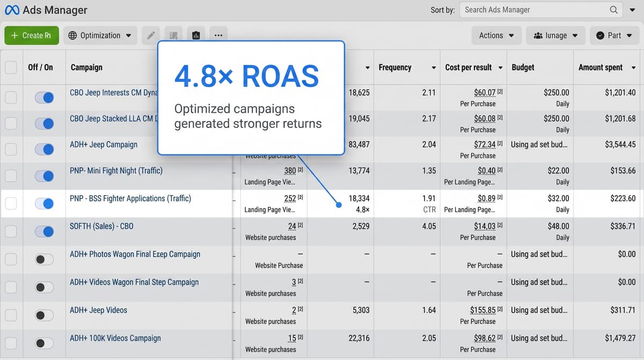Turn off PNP - BSS Fighter Applications toggle
The height and width of the screenshot is (360, 644).
click(44, 204)
